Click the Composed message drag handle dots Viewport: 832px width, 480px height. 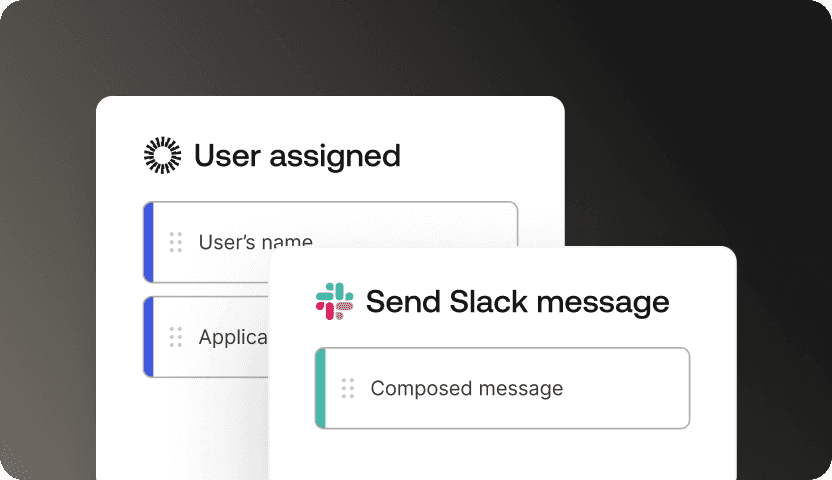tap(348, 388)
